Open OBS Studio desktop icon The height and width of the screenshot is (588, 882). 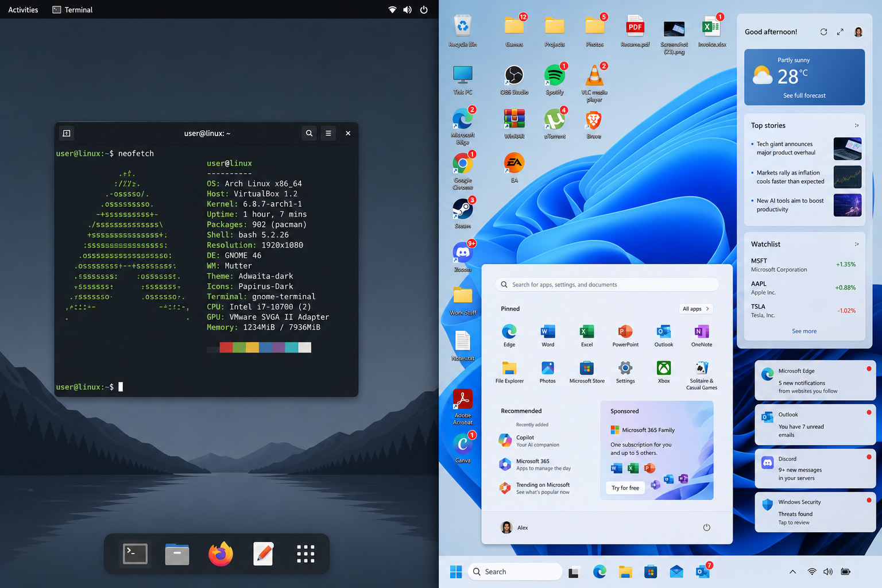514,80
